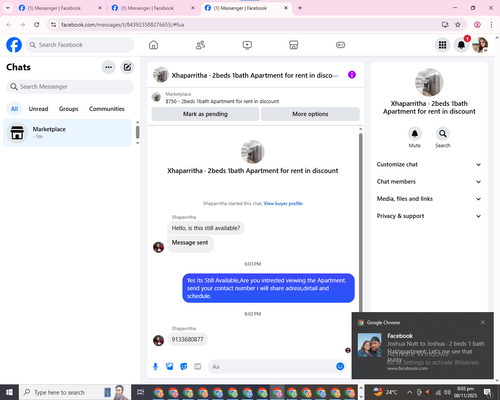This screenshot has width=500, height=400.
Task: Click the Search Facebook field
Action: [80, 45]
